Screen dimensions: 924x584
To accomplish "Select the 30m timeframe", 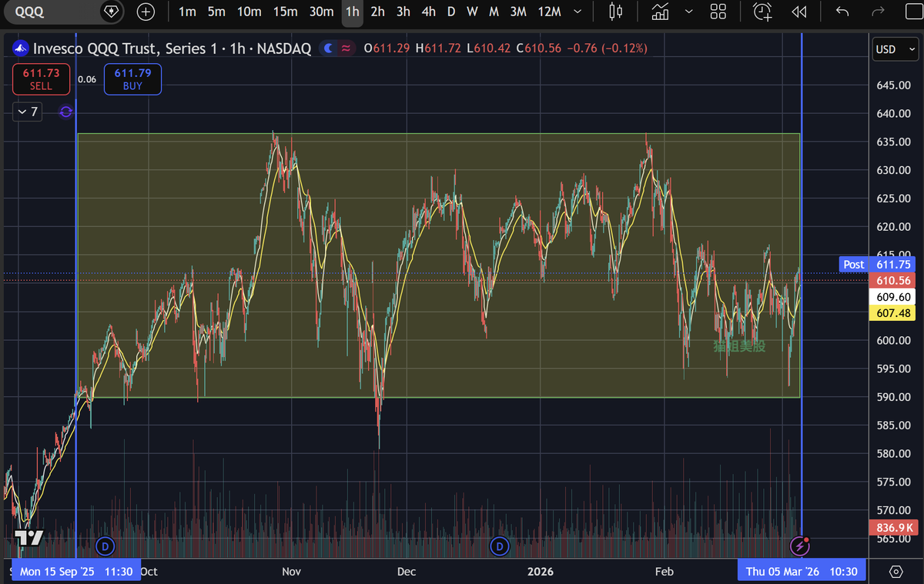I will [x=321, y=12].
